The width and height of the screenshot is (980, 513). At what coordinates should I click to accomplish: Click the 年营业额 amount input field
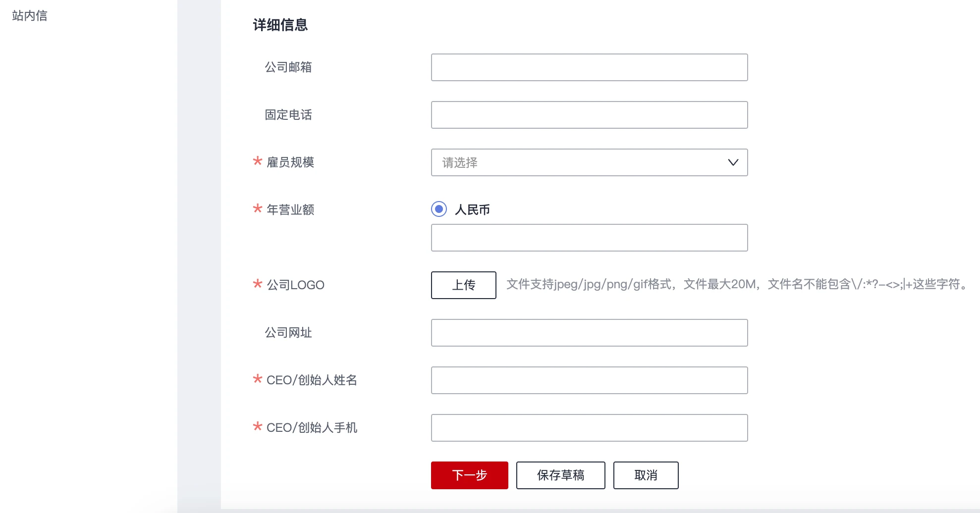click(589, 238)
